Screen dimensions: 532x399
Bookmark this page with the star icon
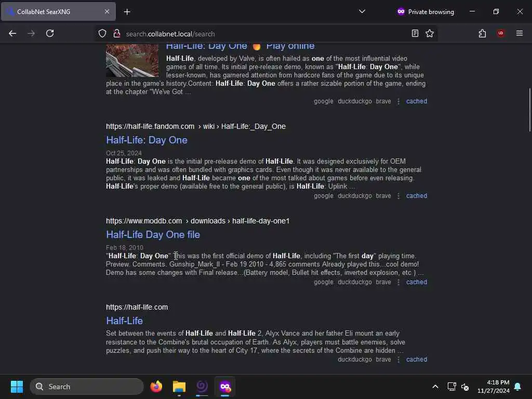pyautogui.click(x=430, y=33)
